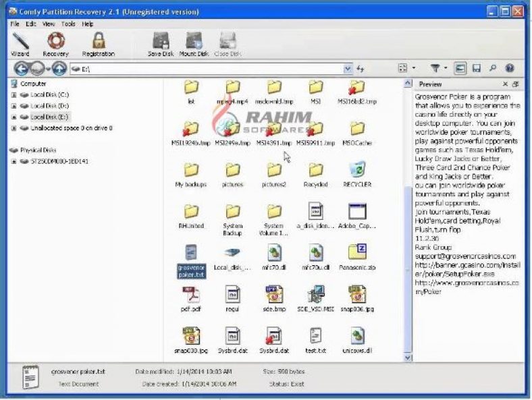
Task: Select the deleted Sysbrd.dat with red X
Action: (x=274, y=341)
